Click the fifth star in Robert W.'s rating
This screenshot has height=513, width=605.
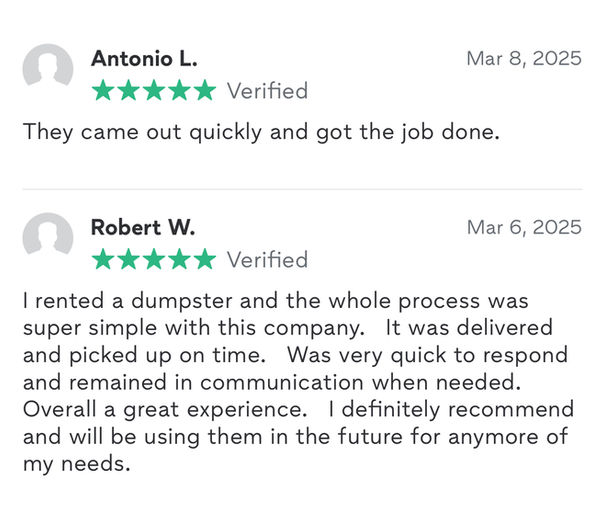click(204, 260)
